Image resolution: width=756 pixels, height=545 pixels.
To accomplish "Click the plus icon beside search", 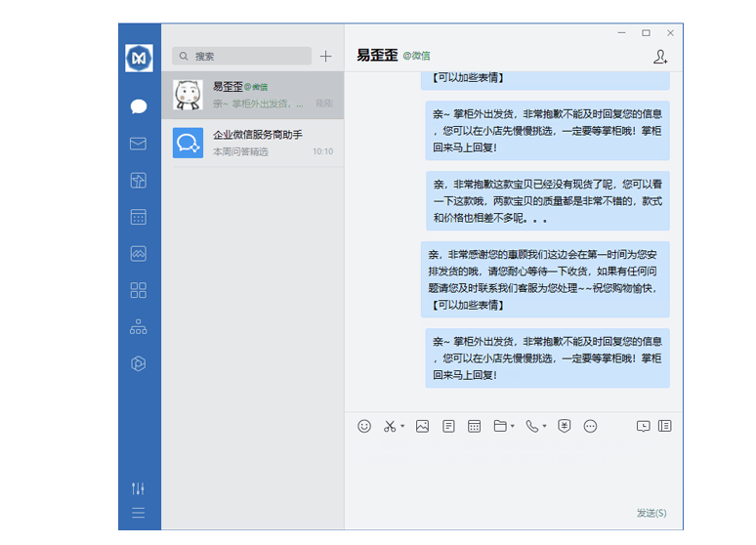I will tap(326, 57).
